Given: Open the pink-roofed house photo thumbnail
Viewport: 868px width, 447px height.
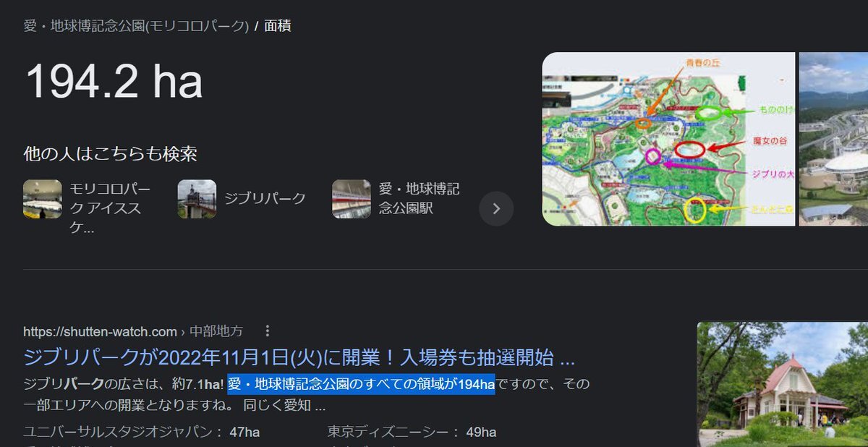Looking at the screenshot, I should 783,384.
